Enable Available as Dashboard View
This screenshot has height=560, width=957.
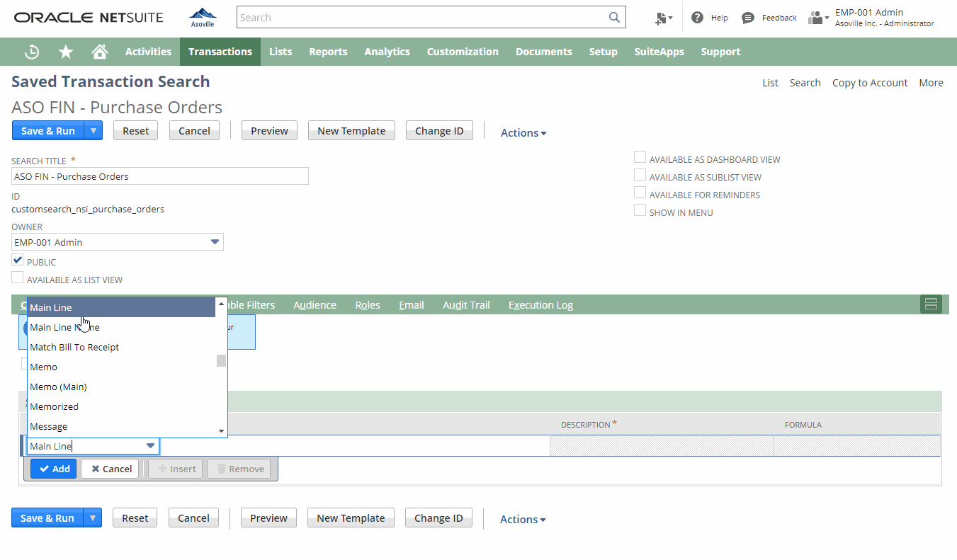(640, 157)
